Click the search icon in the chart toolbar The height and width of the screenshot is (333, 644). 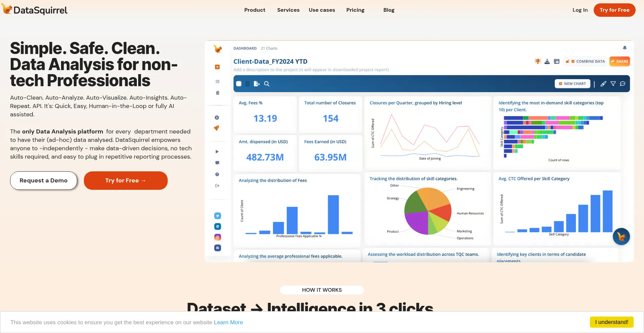coord(267,84)
